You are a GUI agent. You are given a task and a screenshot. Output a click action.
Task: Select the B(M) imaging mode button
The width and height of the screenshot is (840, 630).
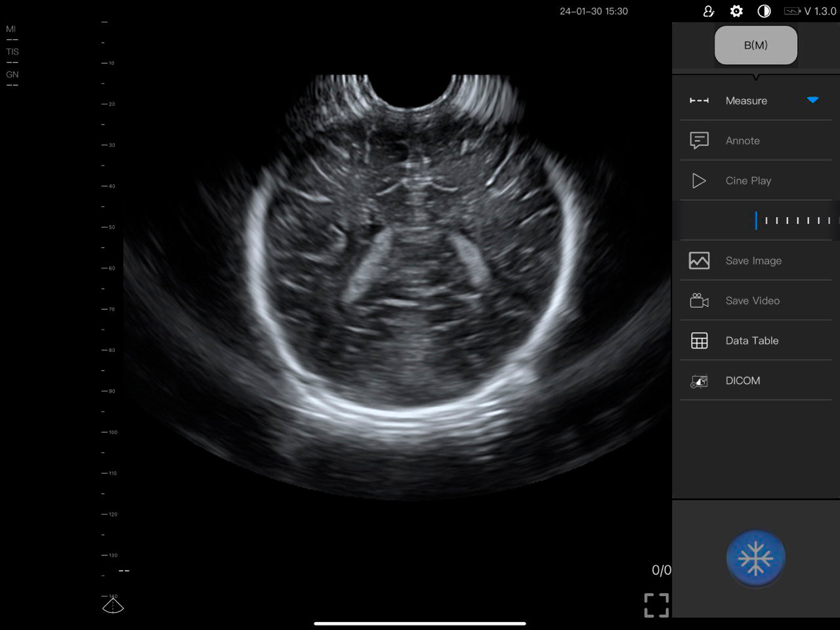tap(756, 45)
